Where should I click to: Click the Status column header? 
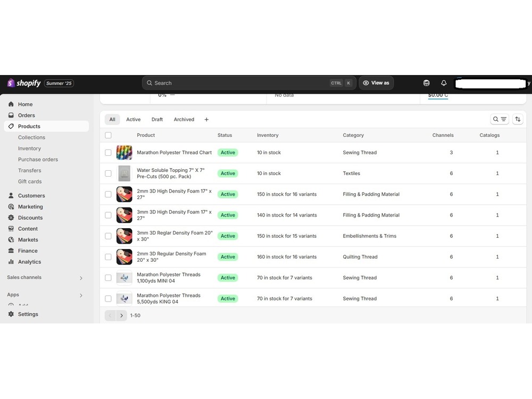pyautogui.click(x=225, y=135)
